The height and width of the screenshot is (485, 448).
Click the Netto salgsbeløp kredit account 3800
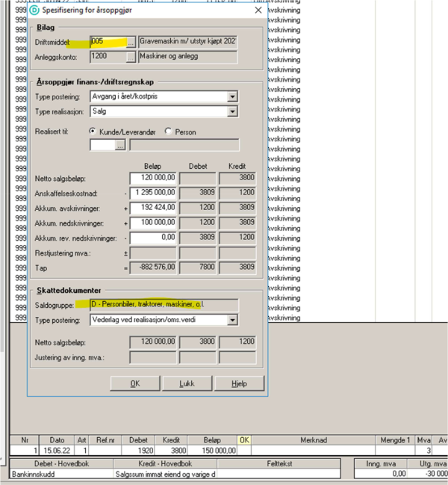[x=237, y=179]
